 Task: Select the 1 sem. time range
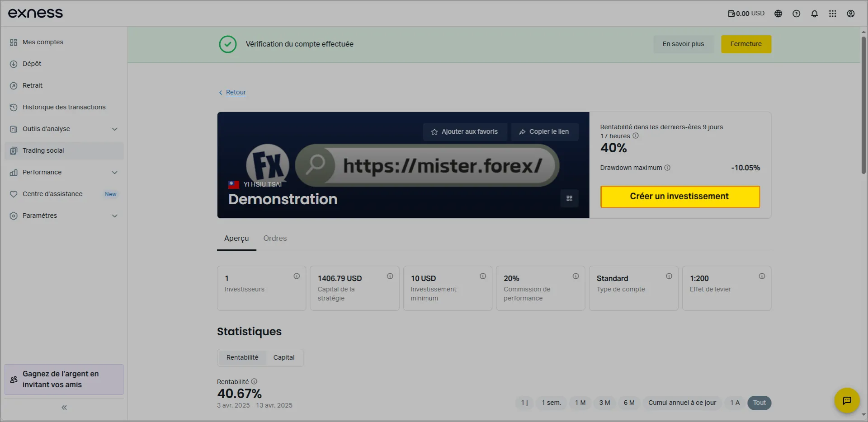point(551,403)
